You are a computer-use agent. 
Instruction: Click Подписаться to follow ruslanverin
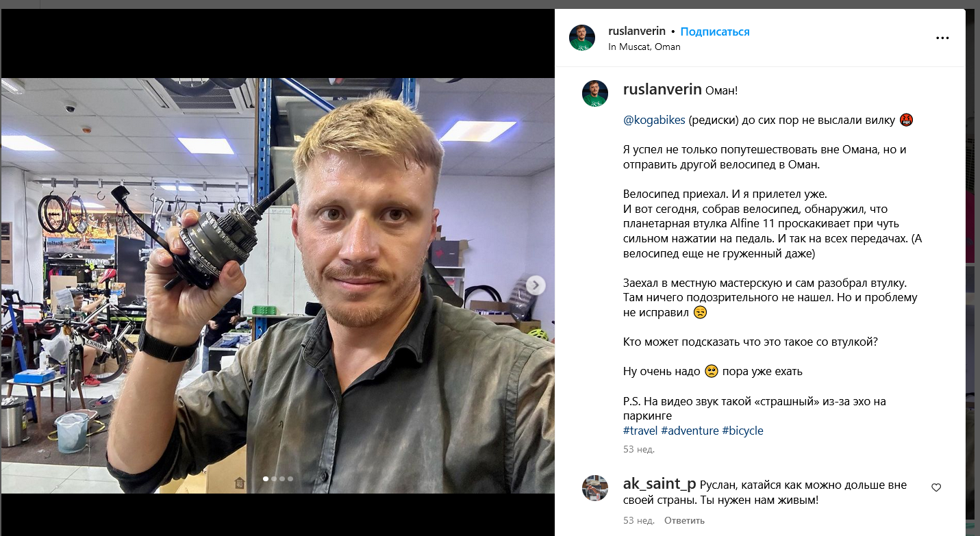715,31
